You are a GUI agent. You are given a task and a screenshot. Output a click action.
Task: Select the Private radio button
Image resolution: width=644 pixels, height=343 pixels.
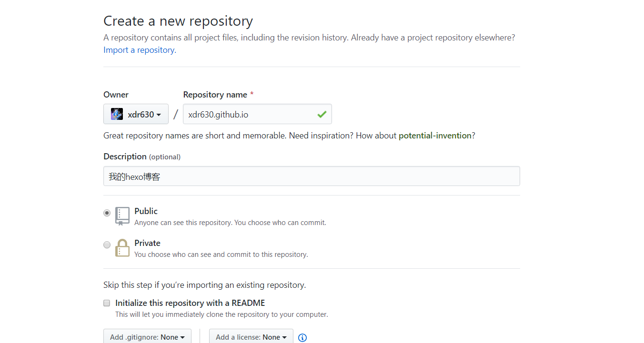click(107, 245)
